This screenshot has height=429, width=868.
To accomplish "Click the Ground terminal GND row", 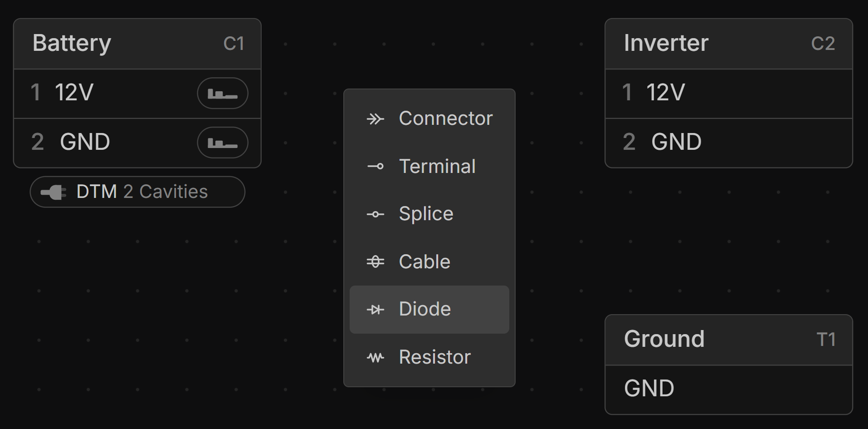I will [728, 389].
